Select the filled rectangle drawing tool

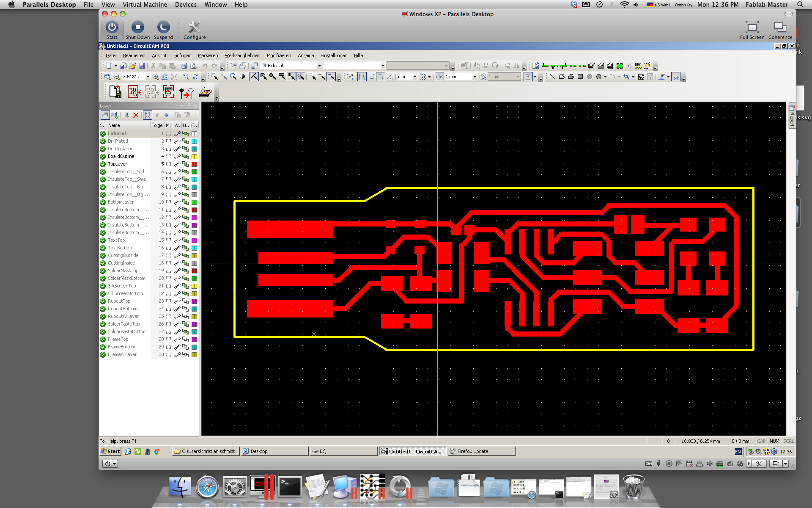point(580,77)
